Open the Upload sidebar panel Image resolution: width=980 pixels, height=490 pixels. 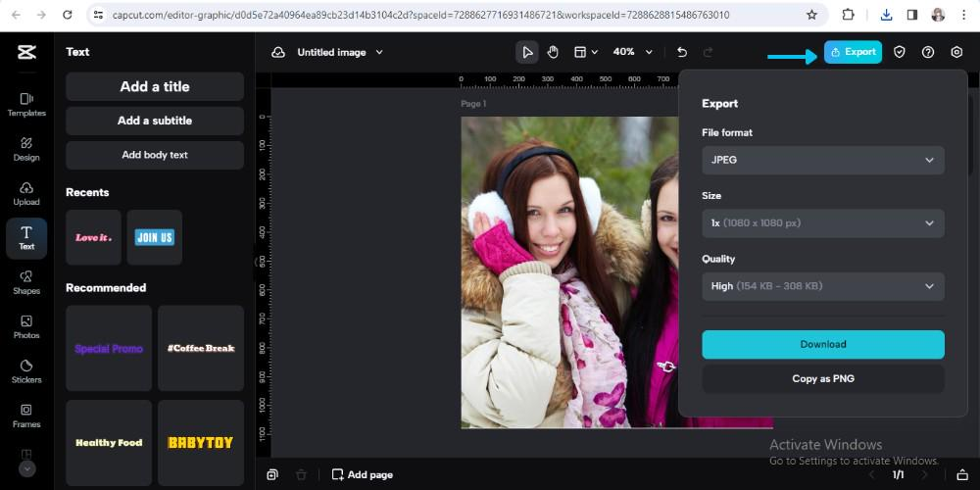click(x=26, y=194)
